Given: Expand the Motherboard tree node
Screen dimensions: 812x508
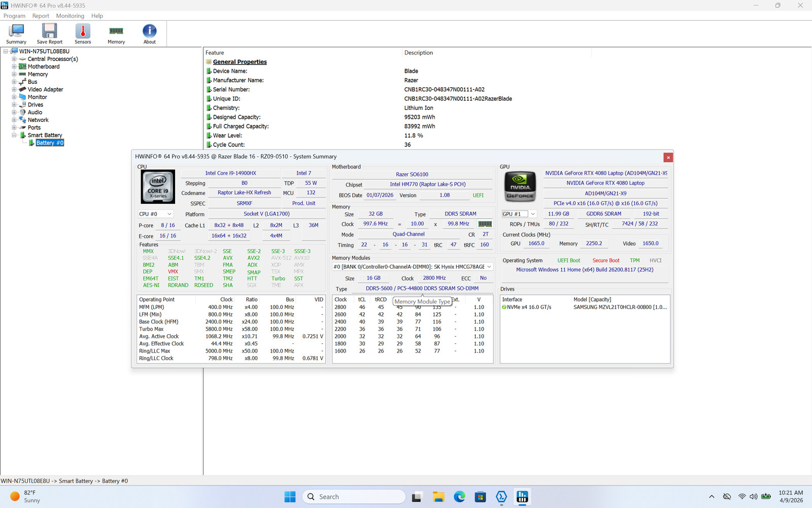Looking at the screenshot, I should click(14, 67).
